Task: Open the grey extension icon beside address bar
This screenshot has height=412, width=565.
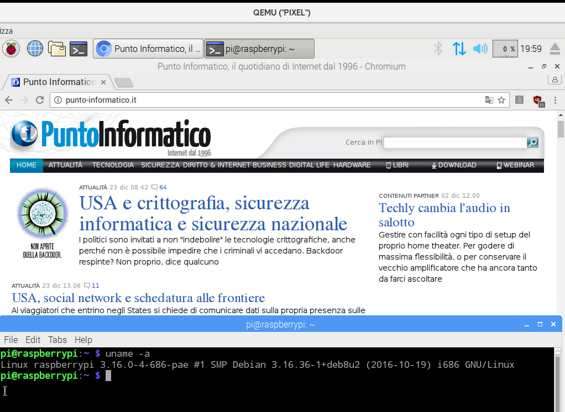Action: 519,100
